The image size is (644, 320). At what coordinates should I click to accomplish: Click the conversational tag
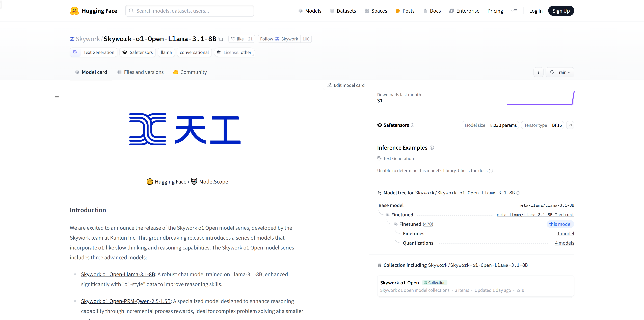pyautogui.click(x=194, y=52)
